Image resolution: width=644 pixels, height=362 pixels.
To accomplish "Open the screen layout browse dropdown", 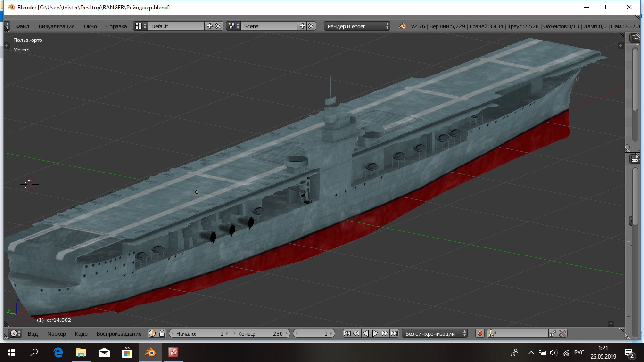I will coord(140,26).
